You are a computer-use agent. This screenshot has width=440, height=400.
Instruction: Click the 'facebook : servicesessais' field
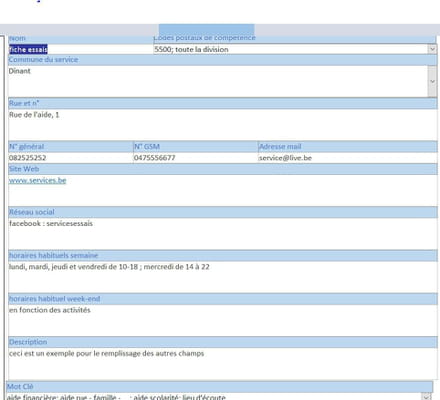223,233
